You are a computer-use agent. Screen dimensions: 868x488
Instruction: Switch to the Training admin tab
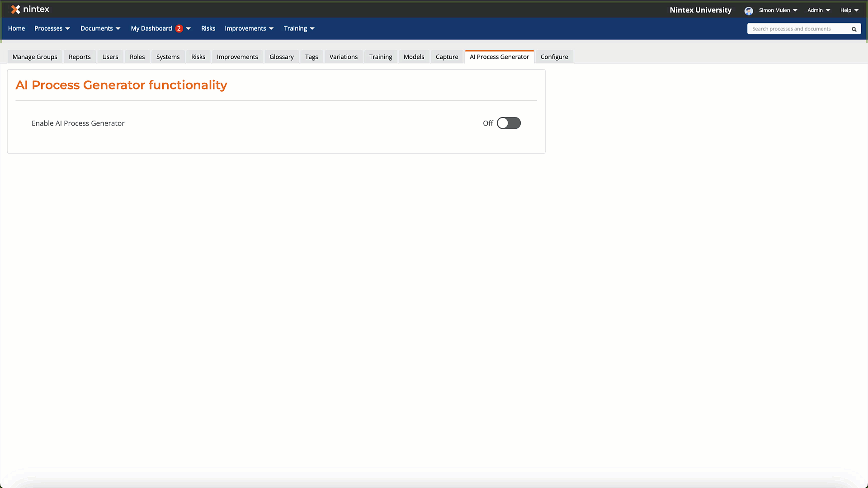pos(380,57)
